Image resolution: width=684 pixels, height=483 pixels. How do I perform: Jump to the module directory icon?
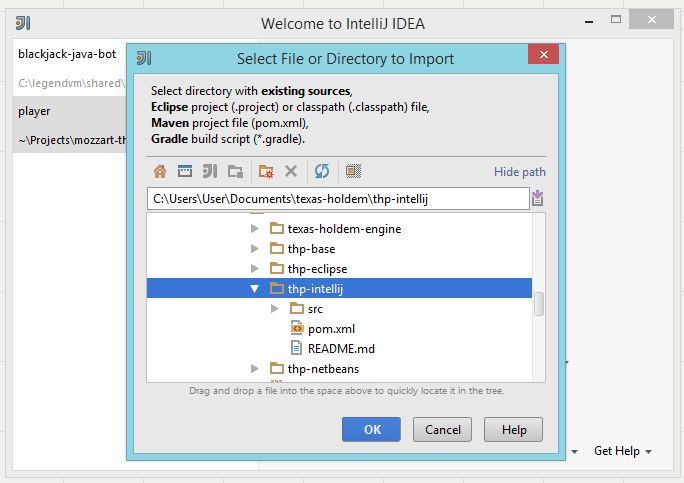pos(236,171)
